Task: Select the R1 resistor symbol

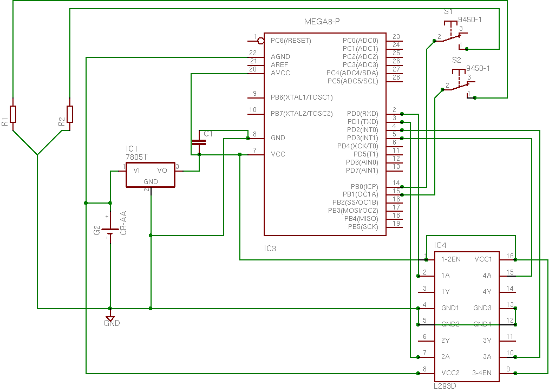Action: (13, 114)
